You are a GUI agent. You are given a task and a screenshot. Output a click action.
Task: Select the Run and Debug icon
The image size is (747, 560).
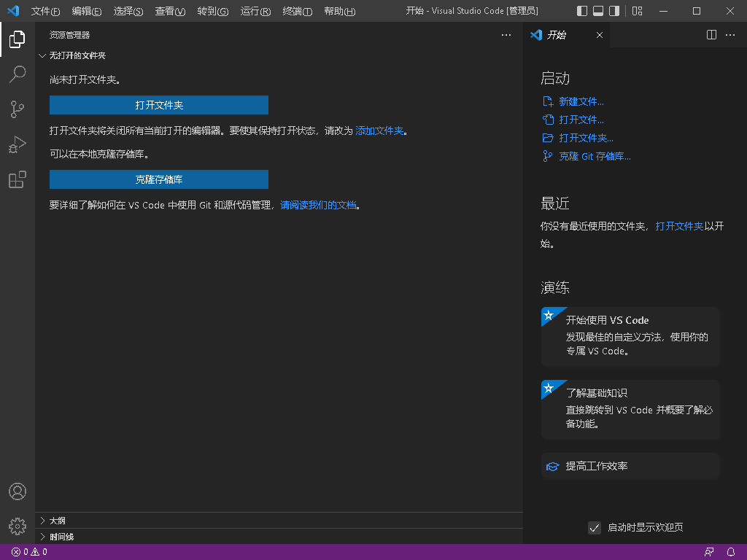(x=18, y=144)
